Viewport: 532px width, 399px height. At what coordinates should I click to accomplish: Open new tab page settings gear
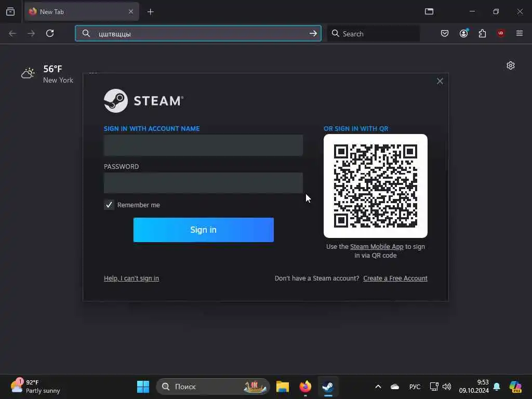point(510,65)
